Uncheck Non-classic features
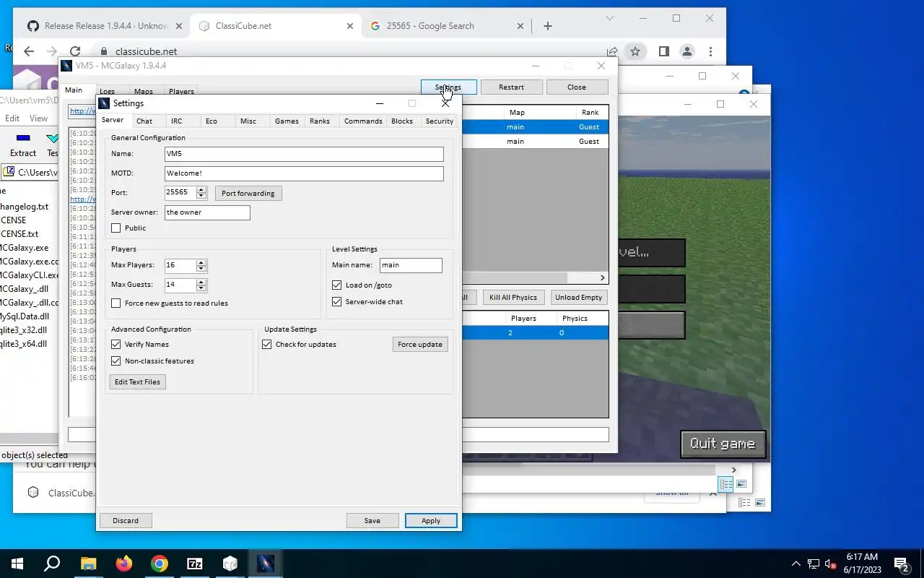Screen dimensions: 924x578 click(115, 361)
